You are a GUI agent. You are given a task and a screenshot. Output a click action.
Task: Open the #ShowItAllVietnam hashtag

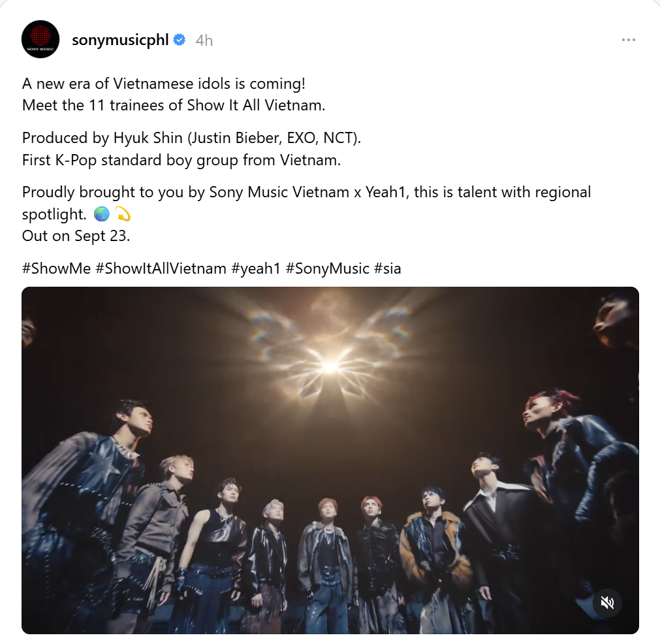pyautogui.click(x=161, y=268)
